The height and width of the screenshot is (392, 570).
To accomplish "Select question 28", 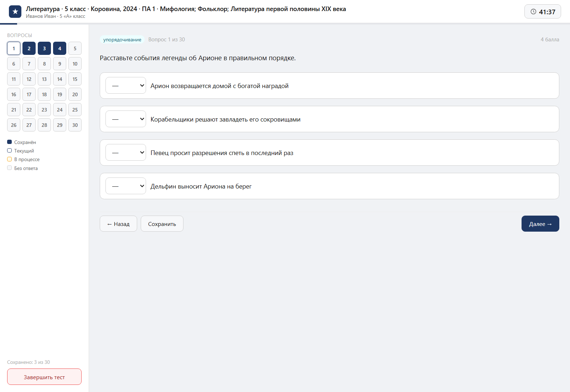I will (44, 125).
